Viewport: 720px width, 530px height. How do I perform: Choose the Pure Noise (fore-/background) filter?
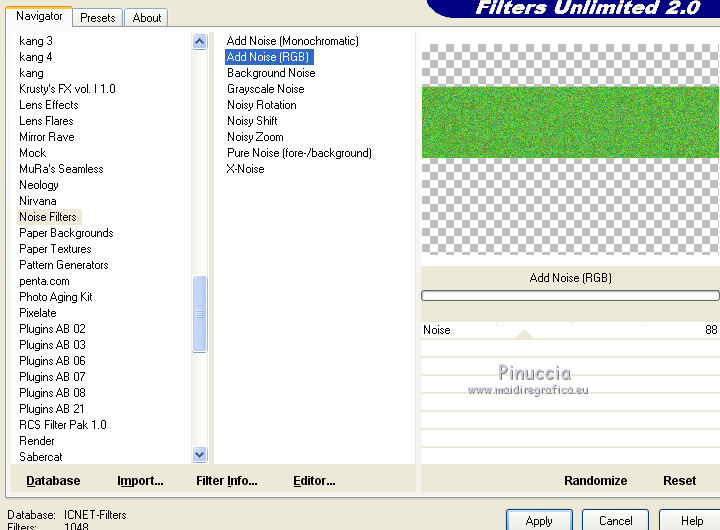click(299, 153)
